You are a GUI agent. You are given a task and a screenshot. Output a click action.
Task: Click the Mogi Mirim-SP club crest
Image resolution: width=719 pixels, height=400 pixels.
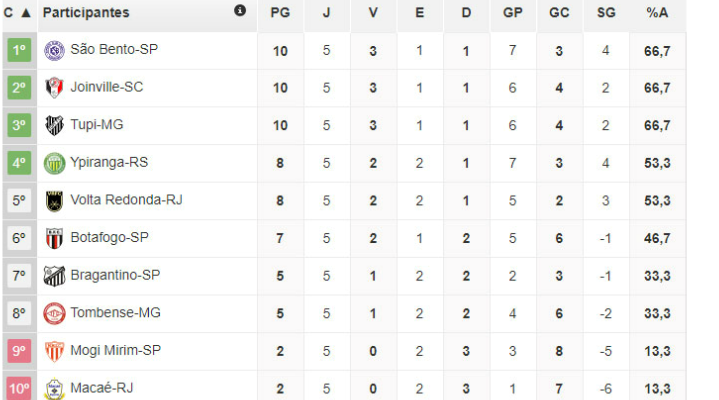click(54, 351)
